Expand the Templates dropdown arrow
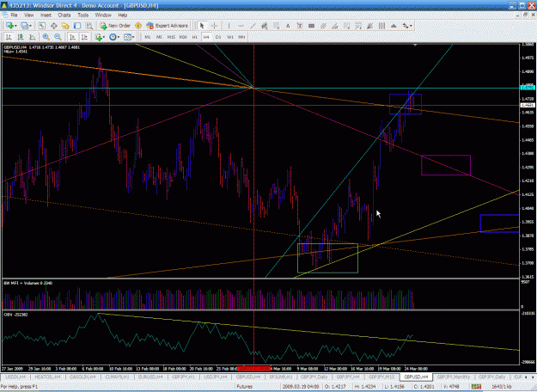Image resolution: width=537 pixels, height=392 pixels. [x=133, y=37]
